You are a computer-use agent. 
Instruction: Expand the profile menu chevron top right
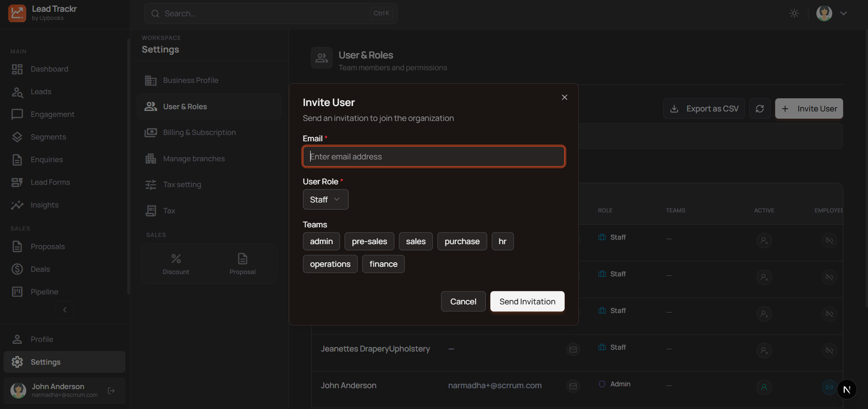pos(844,13)
